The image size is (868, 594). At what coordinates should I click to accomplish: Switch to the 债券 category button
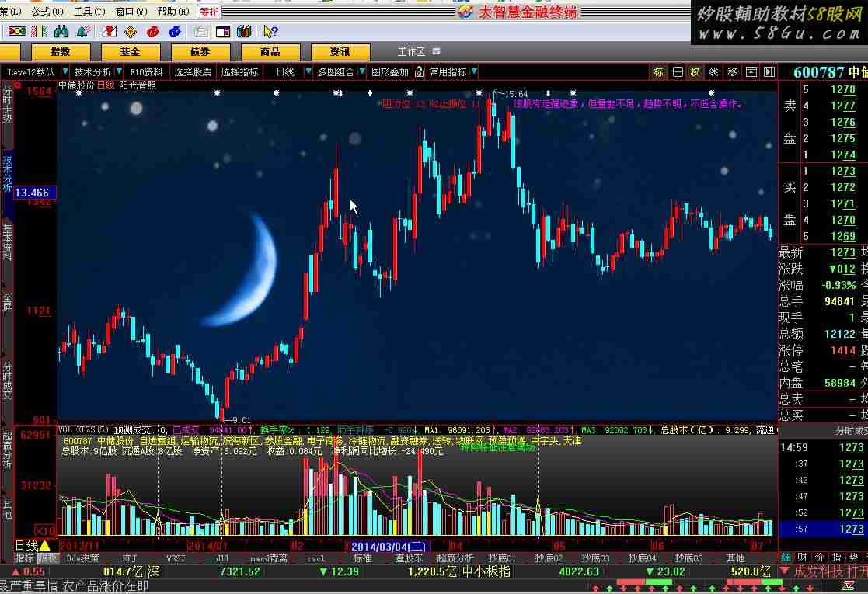click(200, 52)
